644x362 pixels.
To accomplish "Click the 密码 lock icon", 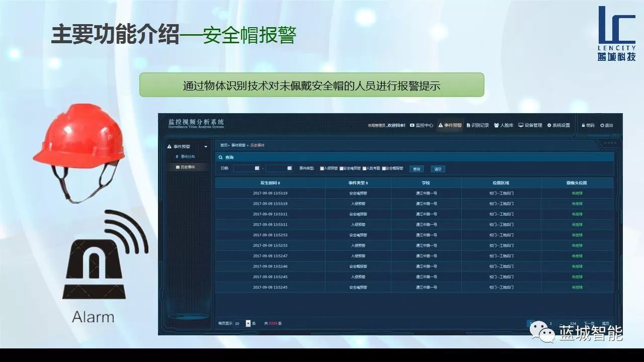I will tap(584, 125).
